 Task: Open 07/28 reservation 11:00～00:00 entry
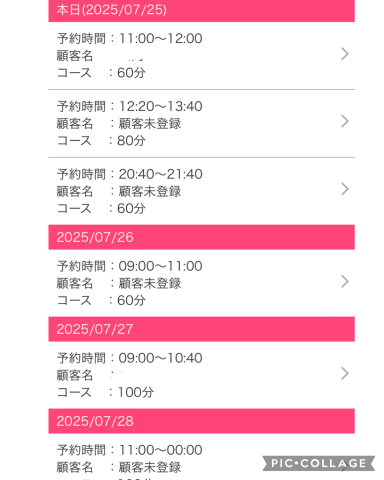coord(201,457)
